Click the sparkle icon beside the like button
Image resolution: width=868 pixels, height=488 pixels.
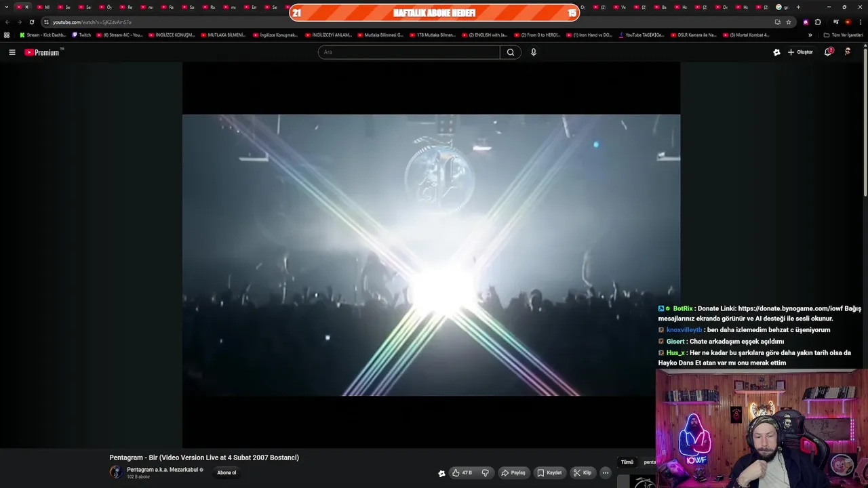[x=441, y=473]
